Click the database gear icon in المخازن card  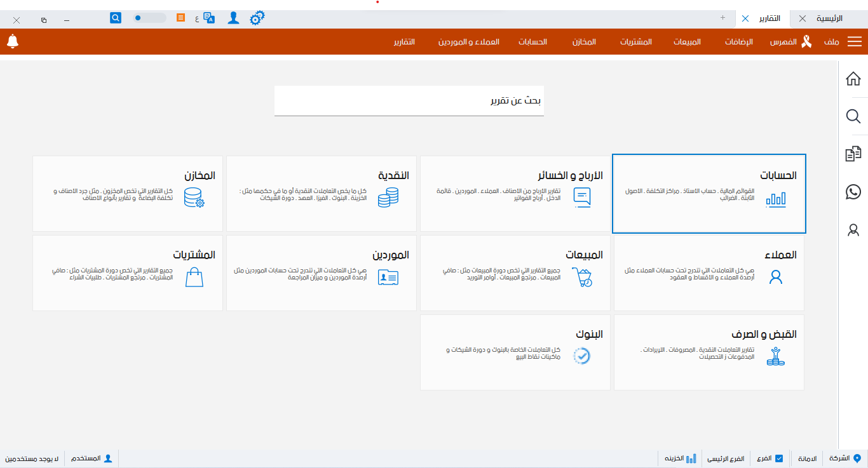click(194, 197)
